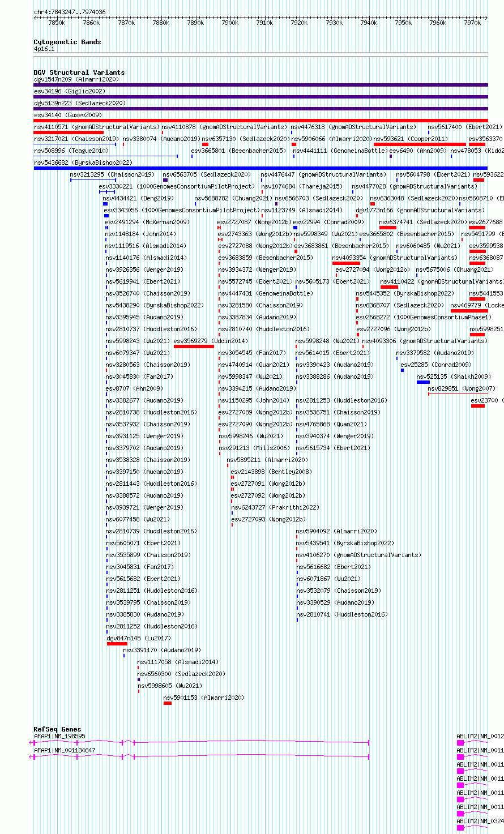
Task: Select the nsv5688782 (Chuang2021) label
Action: pos(234,198)
